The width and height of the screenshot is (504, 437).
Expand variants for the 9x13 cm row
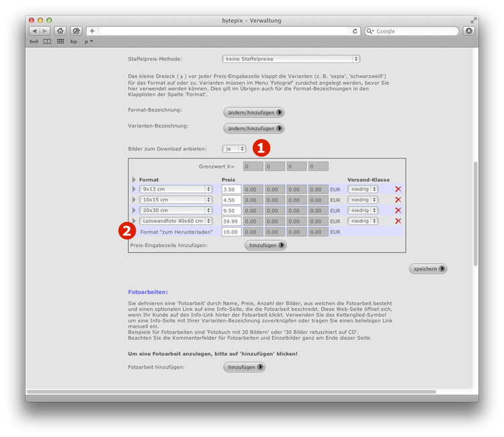[x=134, y=189]
